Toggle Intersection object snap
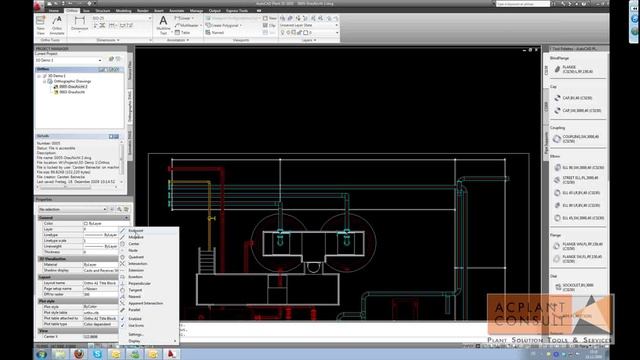This screenshot has height=360, width=640. [149, 264]
